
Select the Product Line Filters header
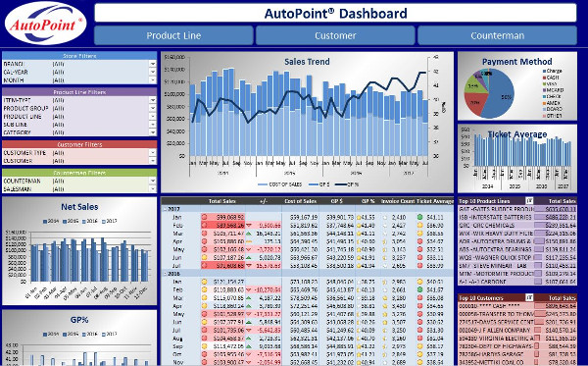[x=79, y=92]
